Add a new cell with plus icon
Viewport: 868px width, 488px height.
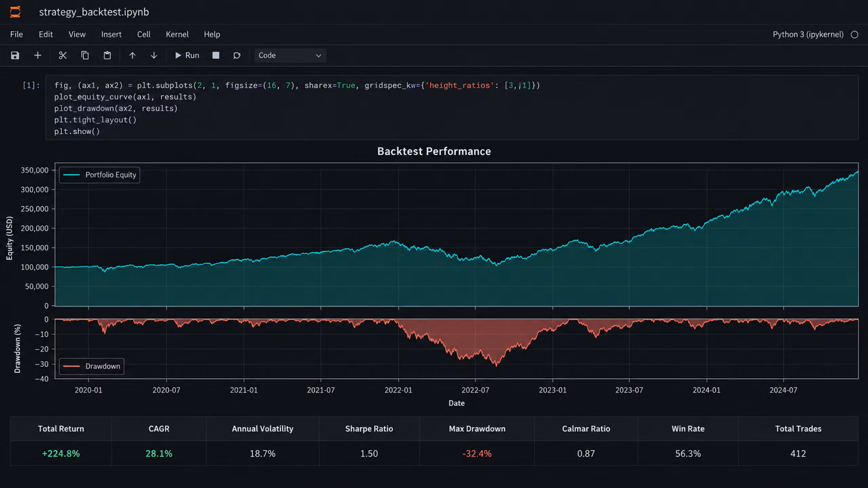(x=38, y=55)
